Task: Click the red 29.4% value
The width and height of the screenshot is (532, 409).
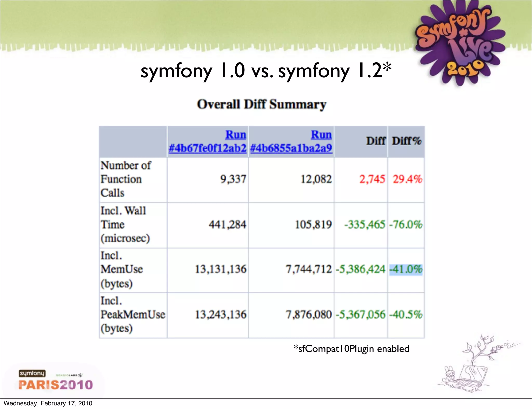Action: click(407, 179)
